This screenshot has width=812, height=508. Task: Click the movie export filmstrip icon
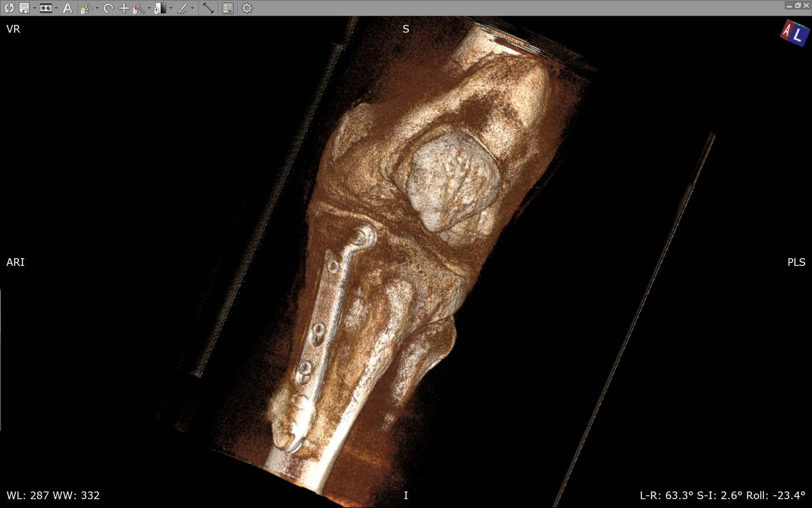tap(46, 8)
